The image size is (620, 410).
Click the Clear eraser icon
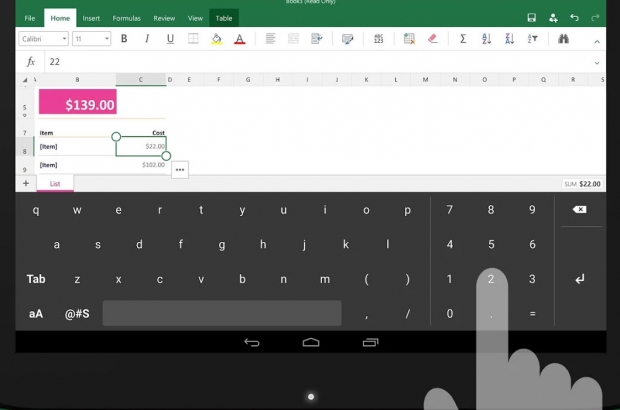click(433, 38)
